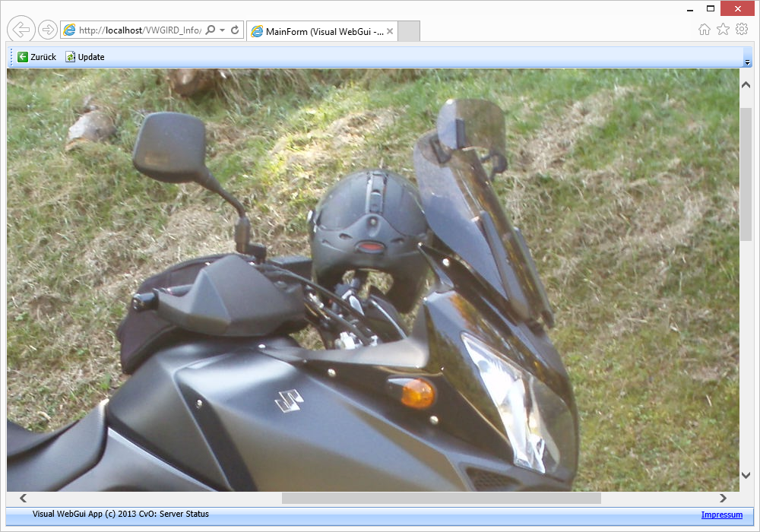Viewport: 760px width, 532px height.
Task: Click the Update toolbar button
Action: coord(85,57)
